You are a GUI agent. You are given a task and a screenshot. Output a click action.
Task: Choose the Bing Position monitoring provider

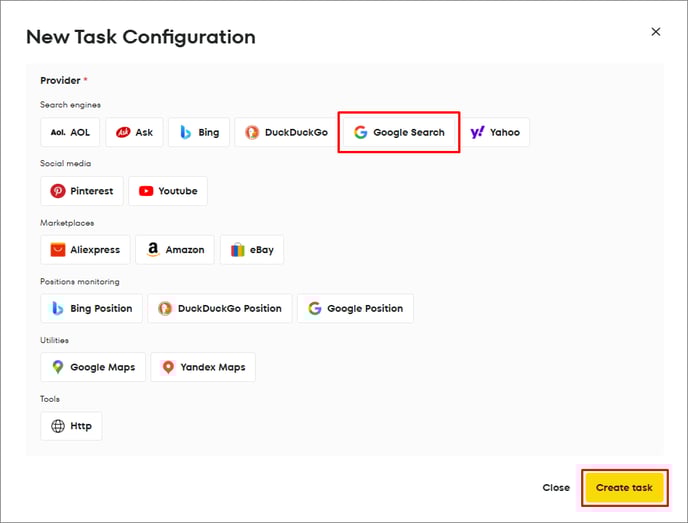[x=91, y=308]
